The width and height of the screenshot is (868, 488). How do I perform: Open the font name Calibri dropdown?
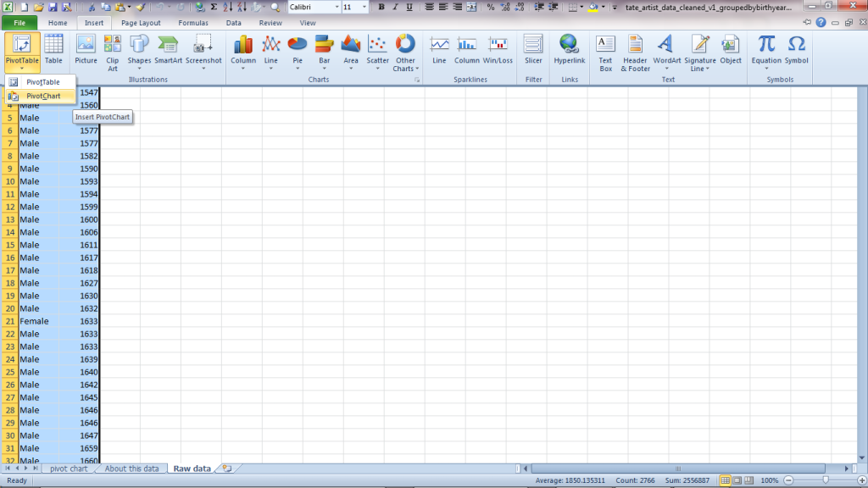coord(337,7)
